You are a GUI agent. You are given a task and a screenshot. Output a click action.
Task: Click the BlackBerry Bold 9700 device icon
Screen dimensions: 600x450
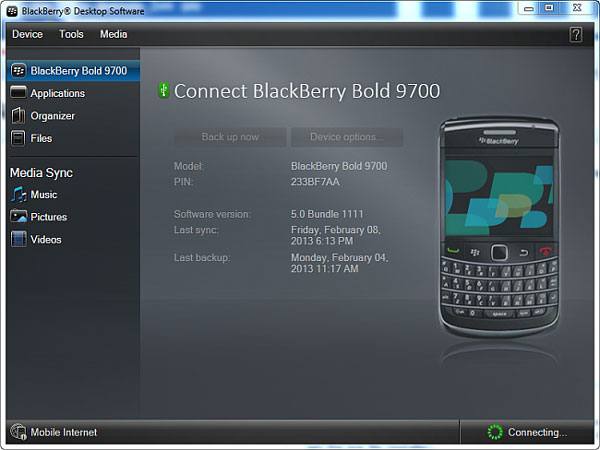[x=18, y=71]
